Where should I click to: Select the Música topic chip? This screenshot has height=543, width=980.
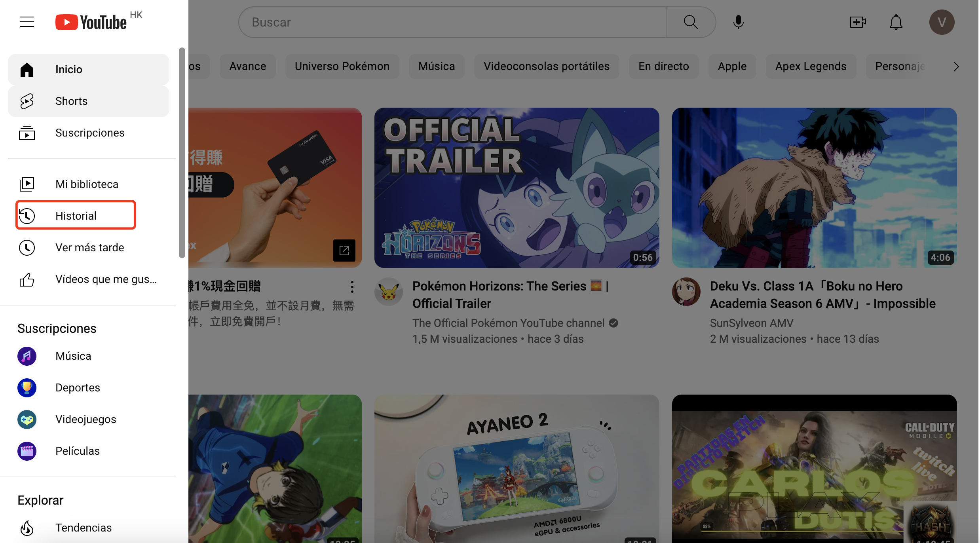pyautogui.click(x=437, y=66)
